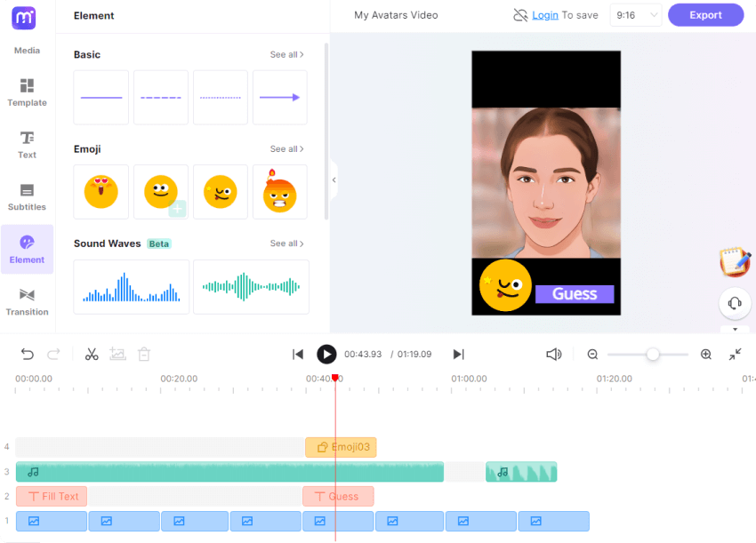Switch to the Transition tab
Viewport: 756px width, 543px height.
[27, 301]
